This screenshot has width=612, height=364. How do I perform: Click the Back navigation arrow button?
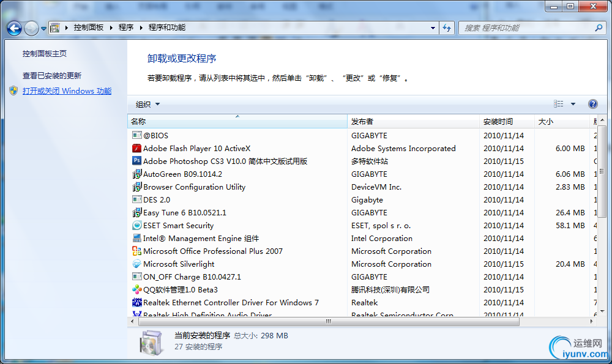click(15, 28)
